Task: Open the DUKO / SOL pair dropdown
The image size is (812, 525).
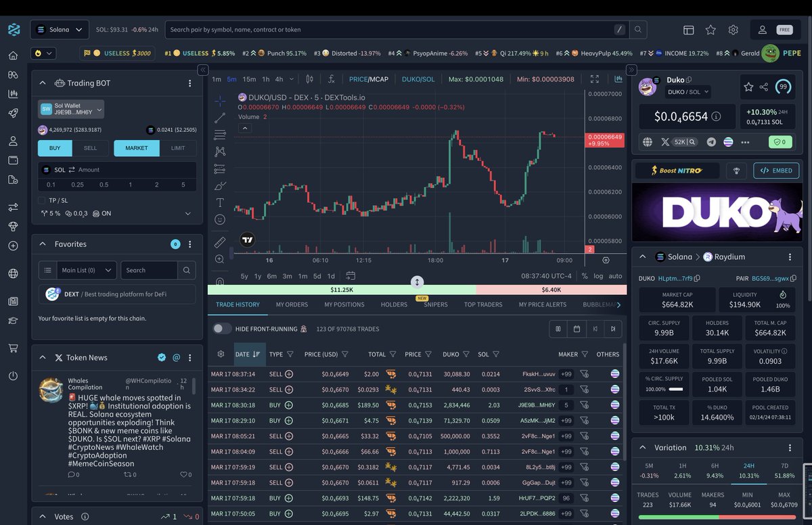Action: pyautogui.click(x=689, y=91)
